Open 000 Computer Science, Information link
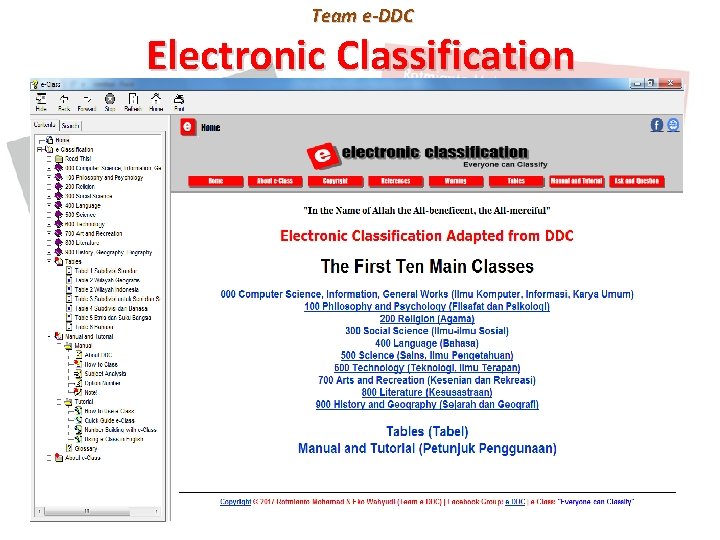The width and height of the screenshot is (720, 540). (427, 294)
